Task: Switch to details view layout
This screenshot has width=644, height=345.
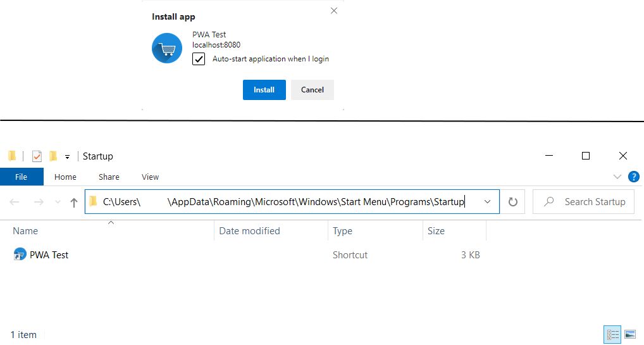Action: point(613,334)
